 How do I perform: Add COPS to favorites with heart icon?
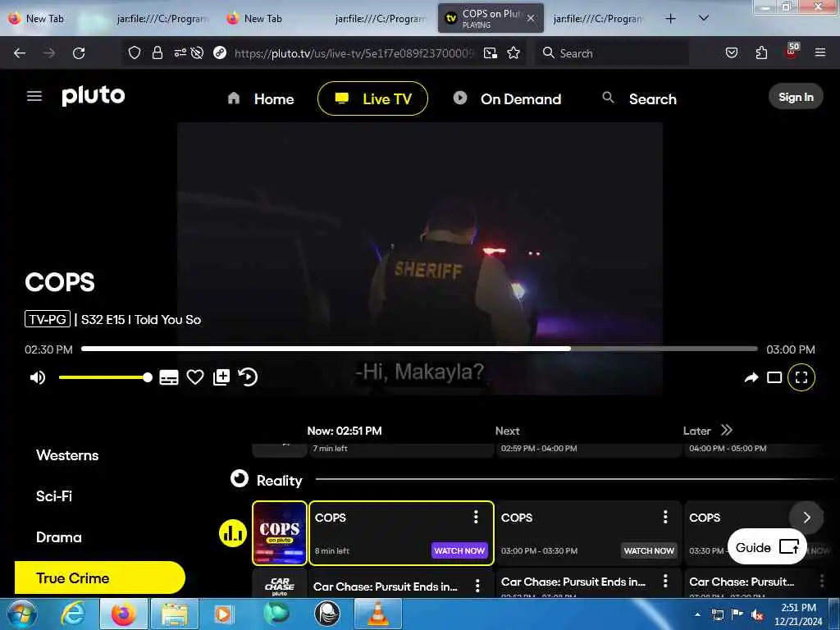pyautogui.click(x=195, y=377)
